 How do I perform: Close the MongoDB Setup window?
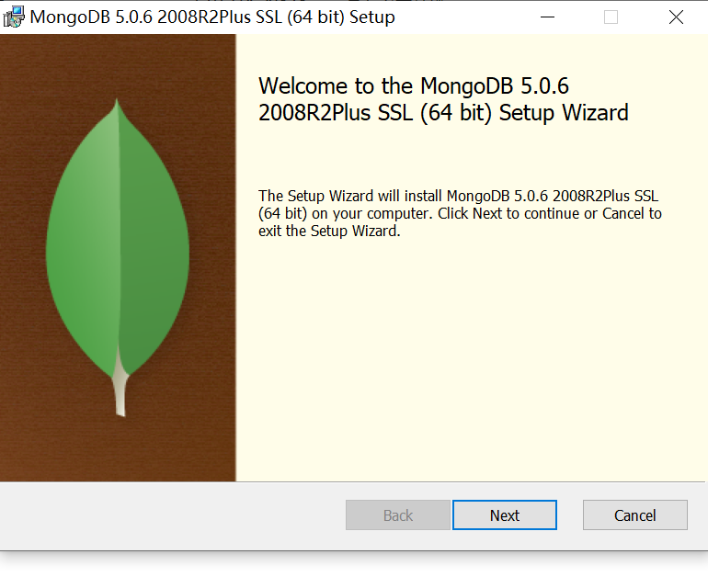[676, 17]
